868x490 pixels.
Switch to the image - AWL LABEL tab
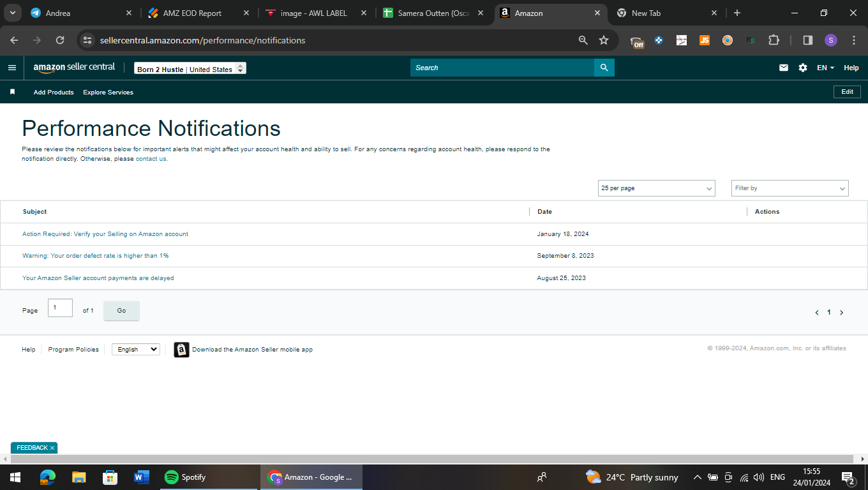[x=316, y=13]
